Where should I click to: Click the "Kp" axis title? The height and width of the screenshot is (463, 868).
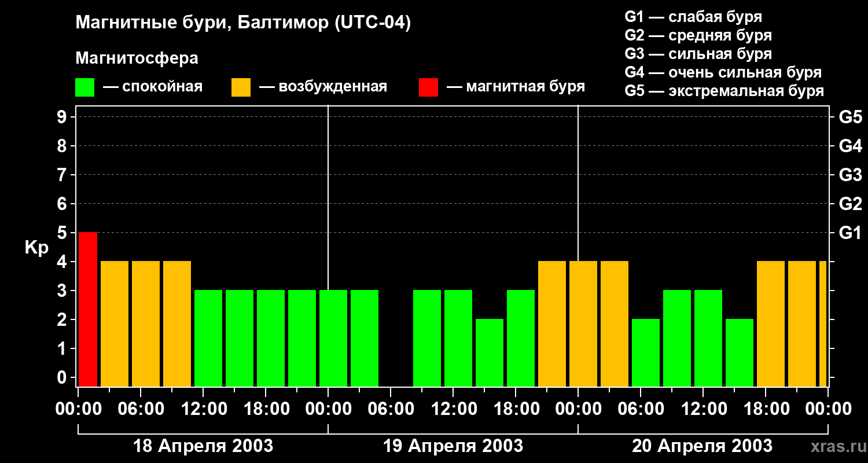tap(36, 248)
